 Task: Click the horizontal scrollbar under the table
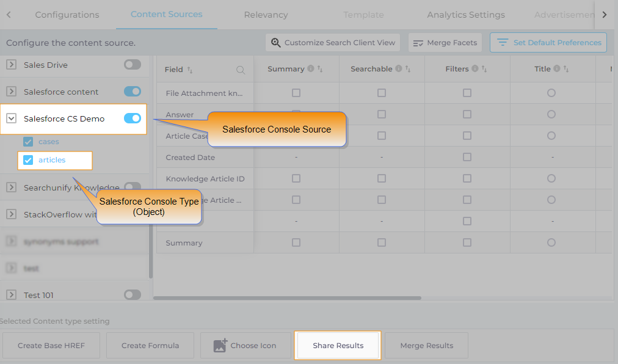(287, 298)
